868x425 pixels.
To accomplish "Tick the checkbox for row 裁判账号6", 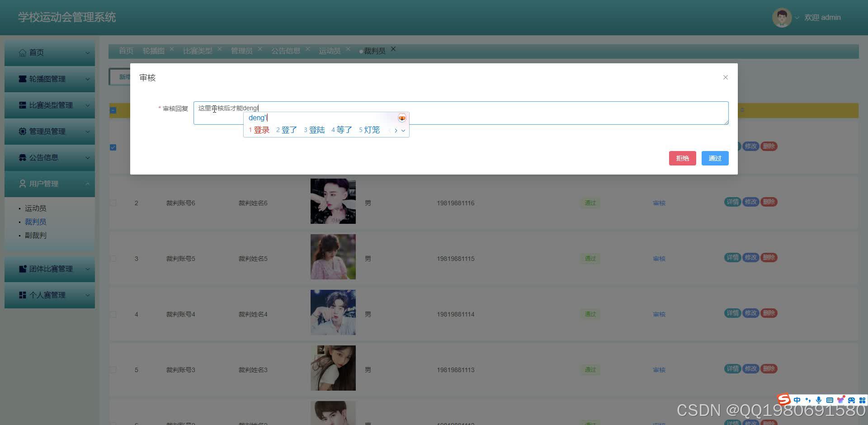I will (113, 203).
